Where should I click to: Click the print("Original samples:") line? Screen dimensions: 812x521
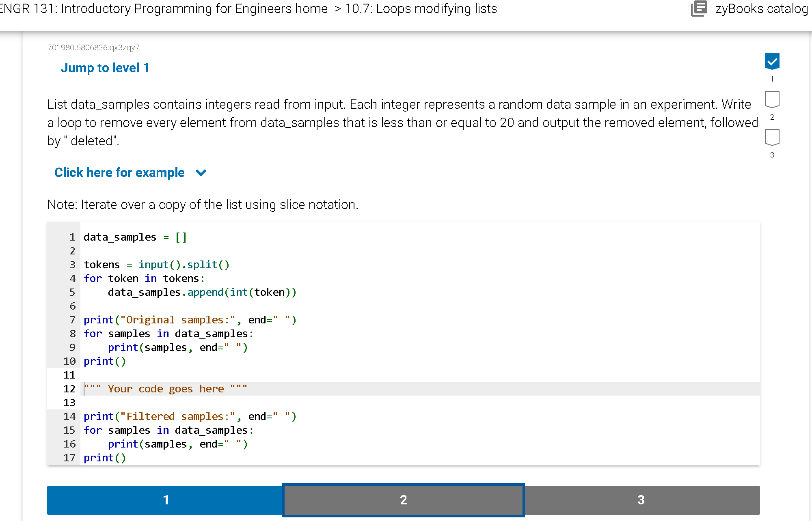pyautogui.click(x=190, y=320)
